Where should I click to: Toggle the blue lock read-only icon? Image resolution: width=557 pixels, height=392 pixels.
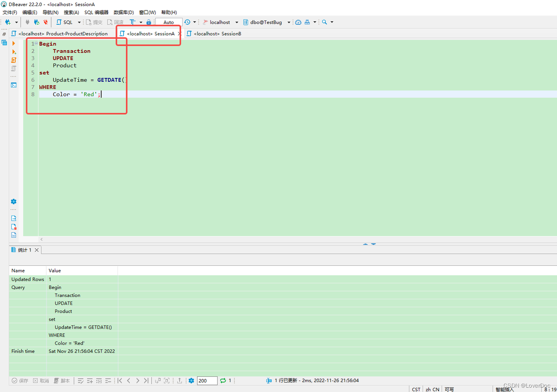tap(149, 22)
